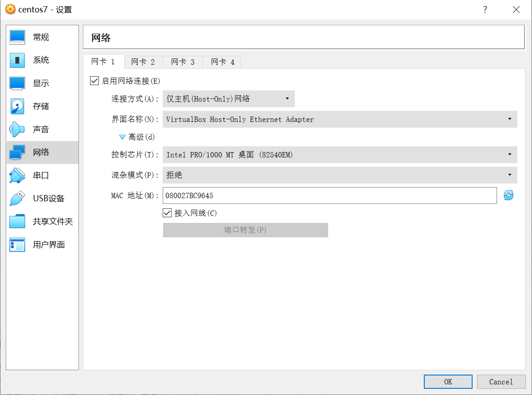Screen dimensions: 532x395
Task: Select the 系统 (System) chip icon
Action: [x=17, y=60]
